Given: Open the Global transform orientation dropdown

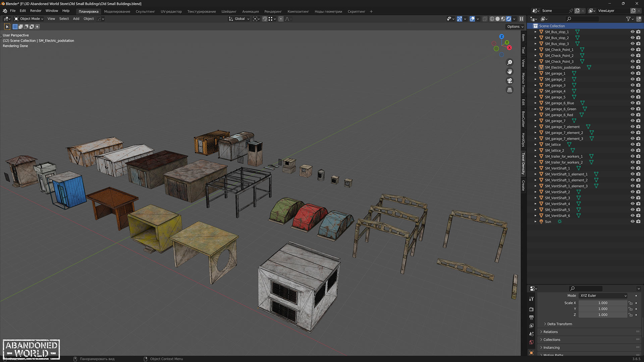Looking at the screenshot, I should coord(239,19).
